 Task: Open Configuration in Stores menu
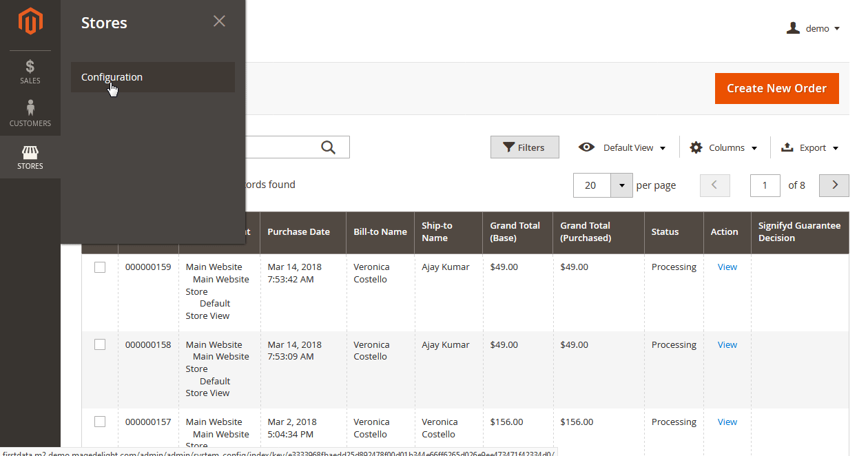112,77
